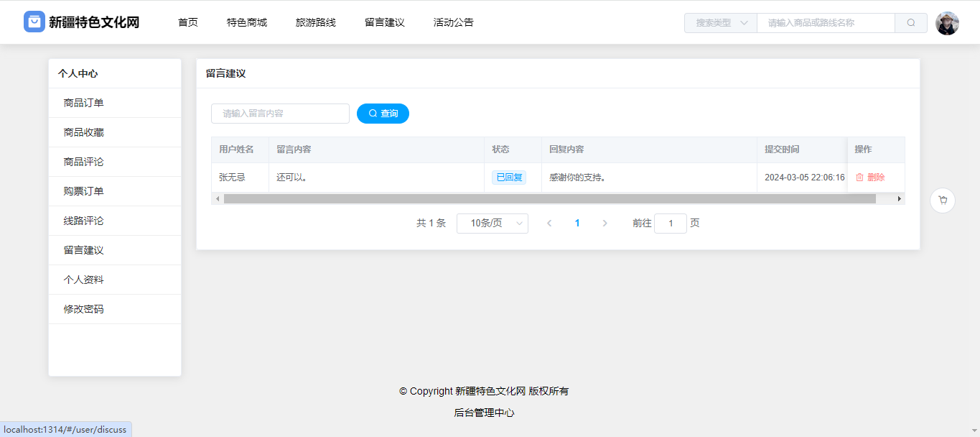980x437 pixels.
Task: Select 商品订单 in the sidebar
Action: tap(83, 103)
